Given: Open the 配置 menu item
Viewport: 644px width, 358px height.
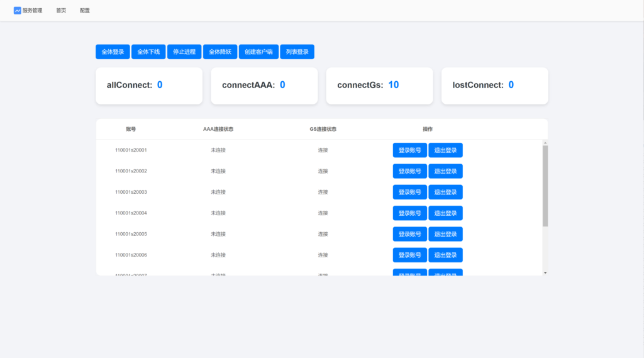Looking at the screenshot, I should (x=85, y=11).
